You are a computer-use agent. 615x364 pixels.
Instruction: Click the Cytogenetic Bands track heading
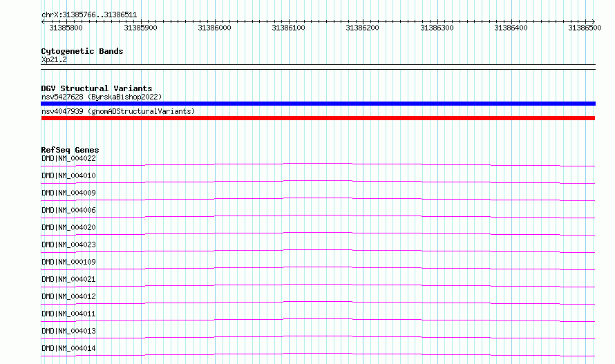click(82, 51)
